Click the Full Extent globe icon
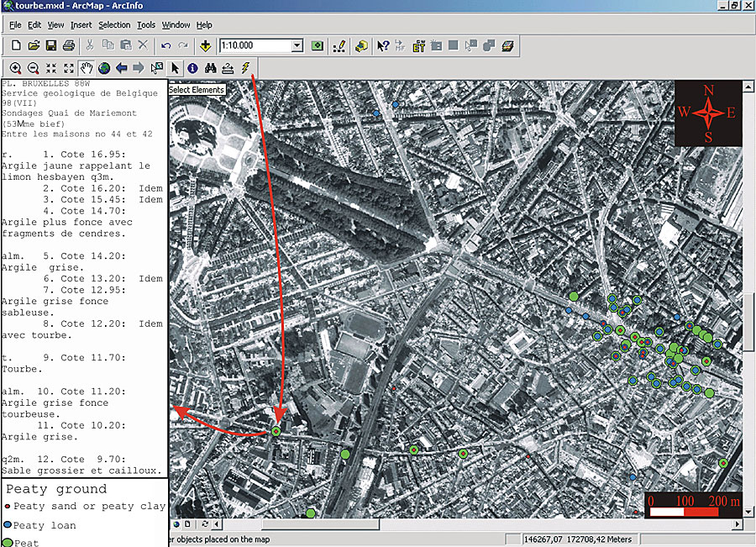Viewport: 756px width, 547px height. (104, 68)
